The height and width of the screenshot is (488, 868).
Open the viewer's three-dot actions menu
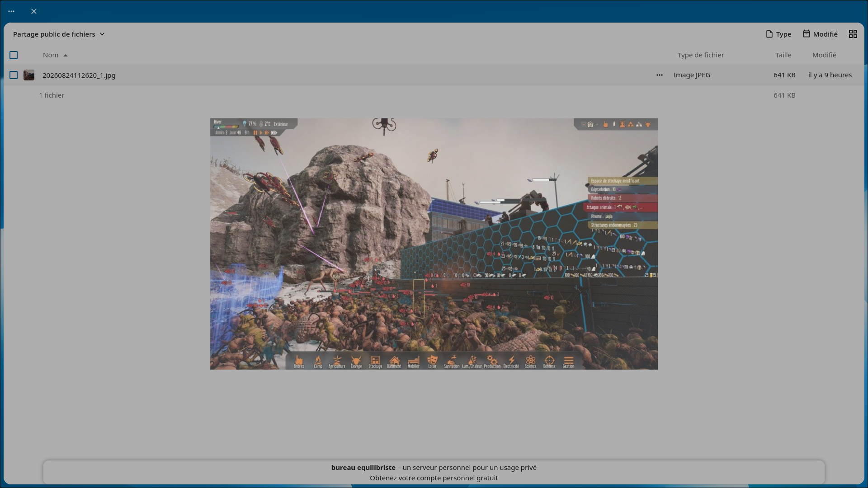(11, 11)
